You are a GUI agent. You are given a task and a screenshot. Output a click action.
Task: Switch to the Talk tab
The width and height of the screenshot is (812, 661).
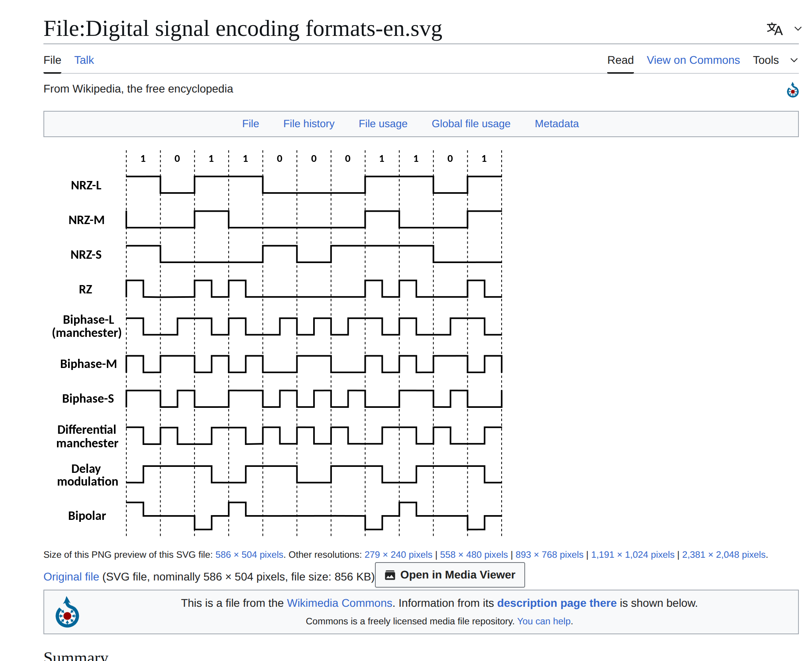(84, 60)
